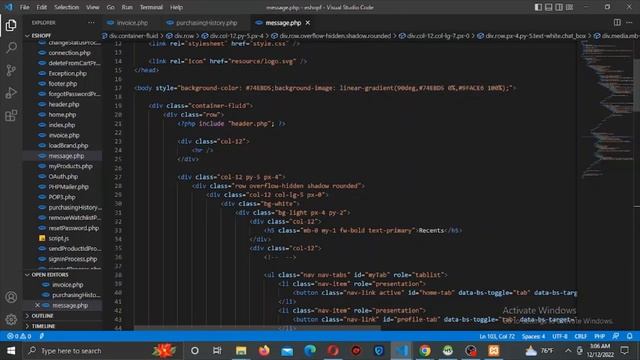The height and width of the screenshot is (360, 640).
Task: Open XAMPP from the taskbar
Action: 493,351
